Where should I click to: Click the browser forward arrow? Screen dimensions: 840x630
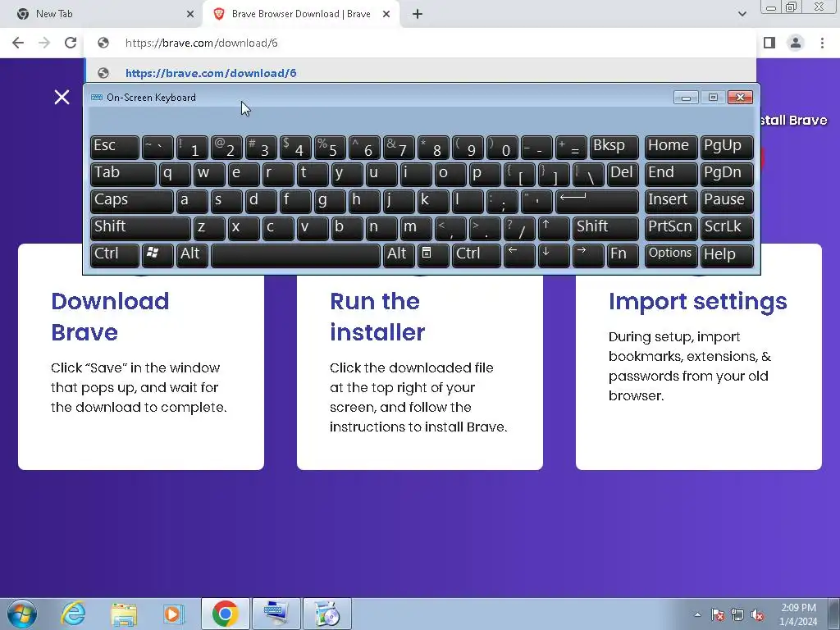44,43
